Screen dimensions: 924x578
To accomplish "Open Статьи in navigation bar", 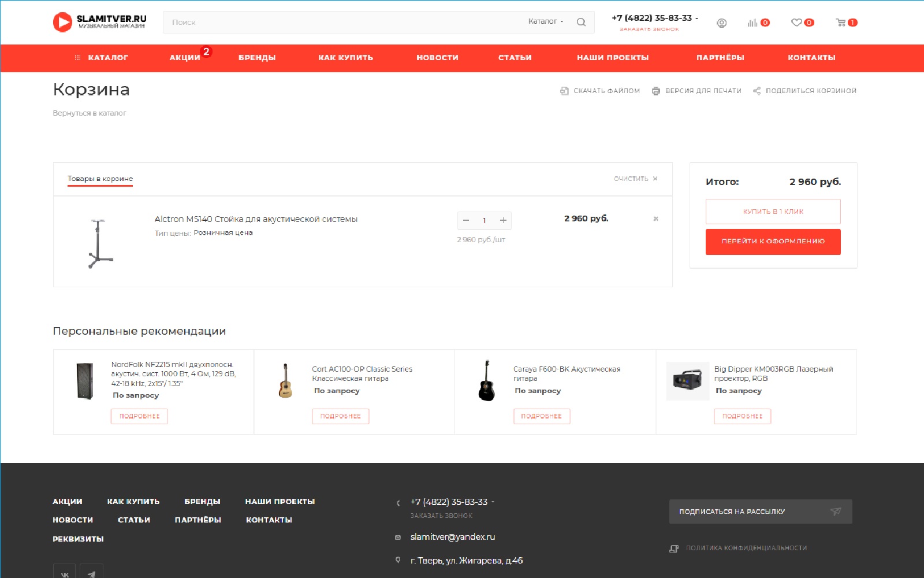I will (x=515, y=58).
